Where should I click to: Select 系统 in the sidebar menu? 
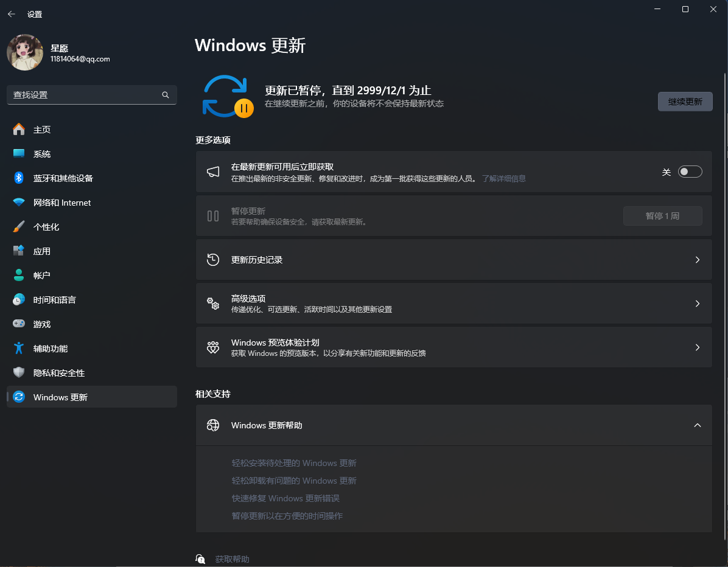(42, 154)
